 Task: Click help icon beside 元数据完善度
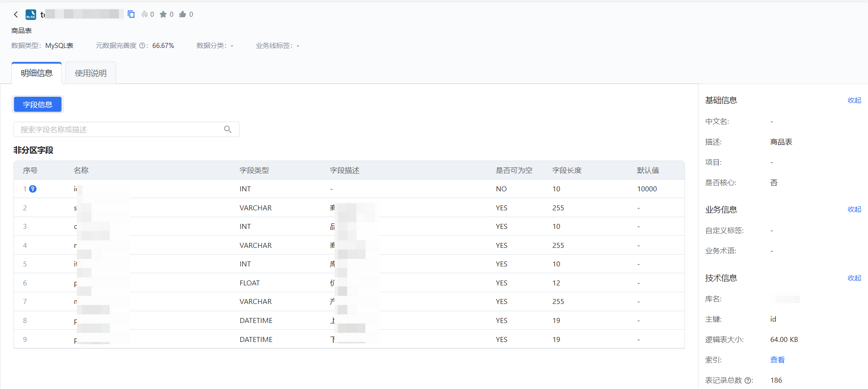point(142,46)
